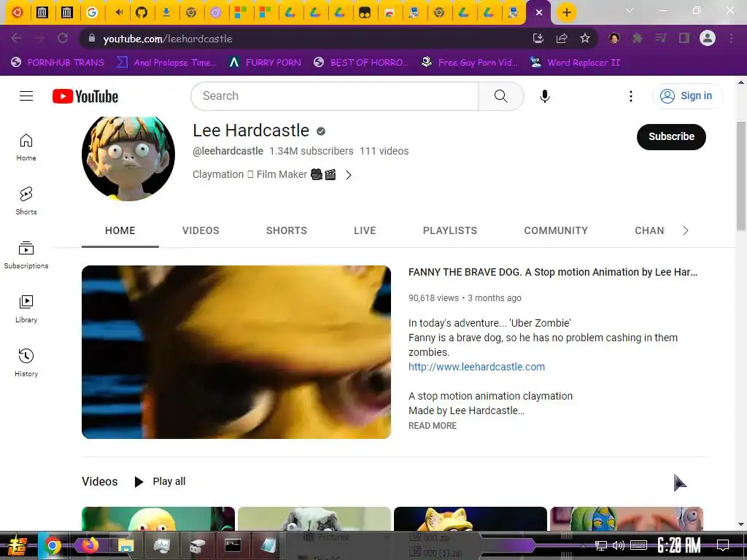Select the HOME channel tab
747x560 pixels.
[120, 230]
